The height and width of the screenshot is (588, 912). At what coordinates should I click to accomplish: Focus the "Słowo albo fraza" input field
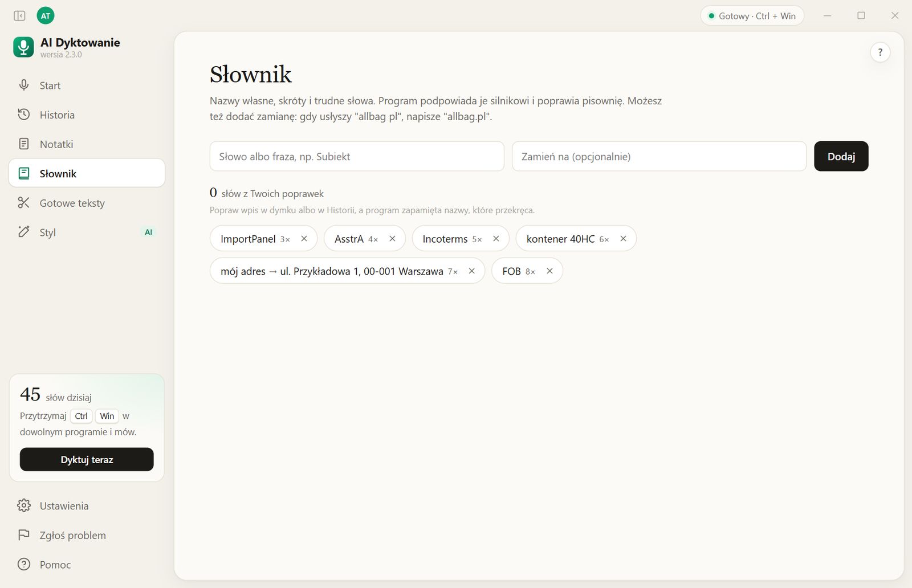[x=357, y=156]
